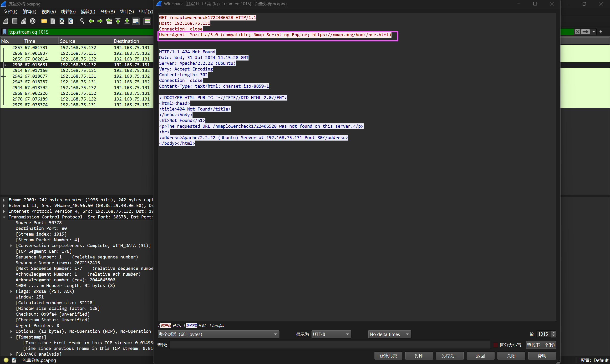
Task: Click the 打印 button
Action: pos(419,356)
